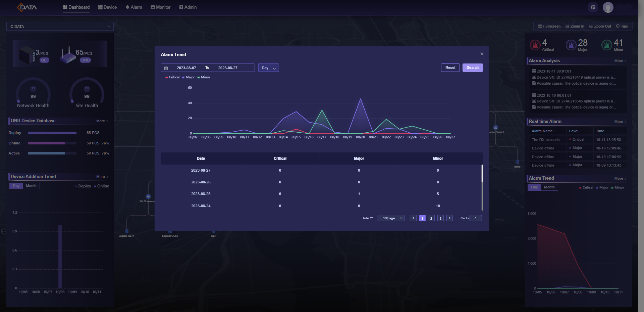This screenshot has height=312, width=644.
Task: Click the Search button
Action: tap(473, 68)
